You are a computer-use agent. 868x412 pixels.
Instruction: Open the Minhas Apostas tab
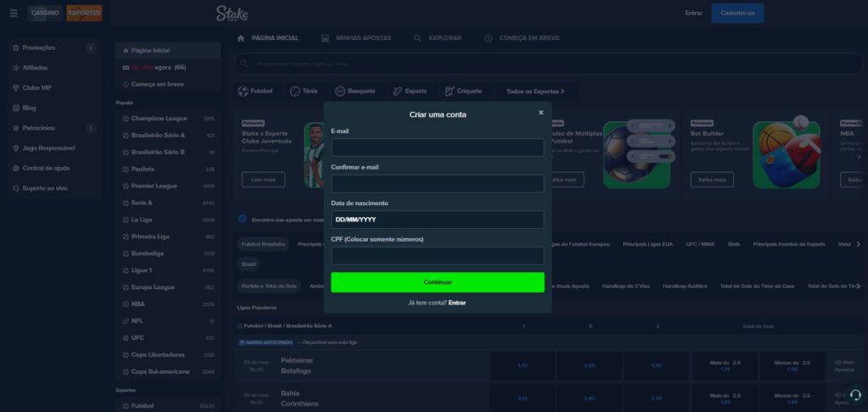[357, 38]
